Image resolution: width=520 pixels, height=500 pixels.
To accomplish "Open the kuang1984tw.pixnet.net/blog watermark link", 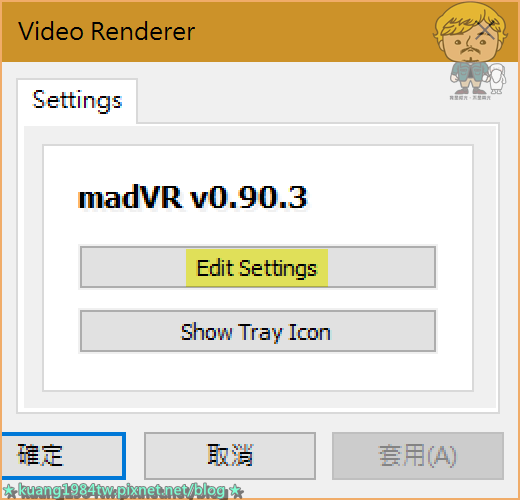I will (122, 490).
